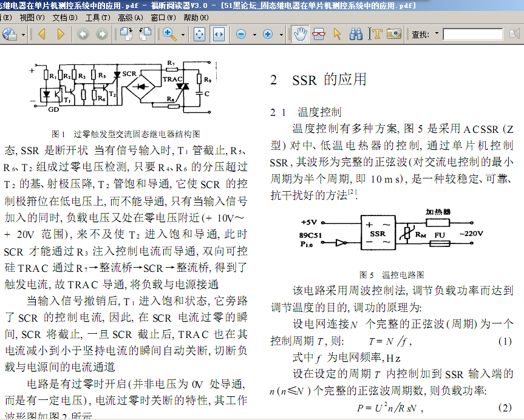Toggle the fit width view button
The width and height of the screenshot is (524, 420).
click(x=219, y=34)
